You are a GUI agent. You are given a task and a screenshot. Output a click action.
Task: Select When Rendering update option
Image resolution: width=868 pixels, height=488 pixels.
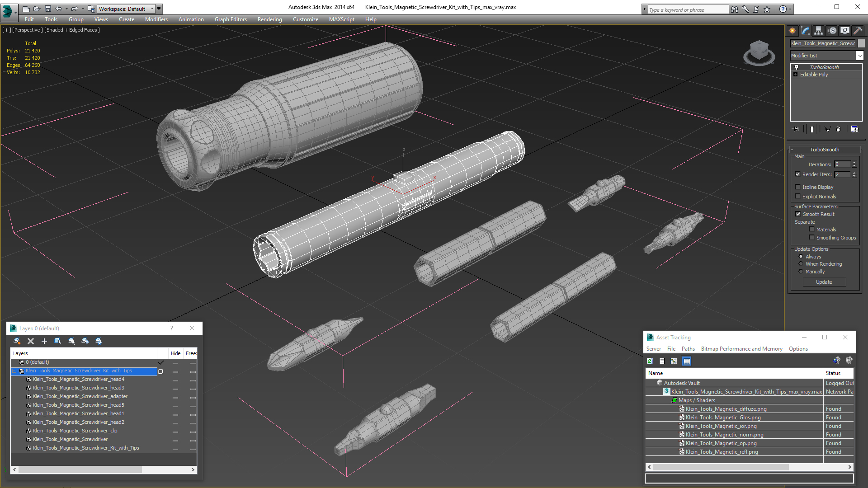[801, 264]
